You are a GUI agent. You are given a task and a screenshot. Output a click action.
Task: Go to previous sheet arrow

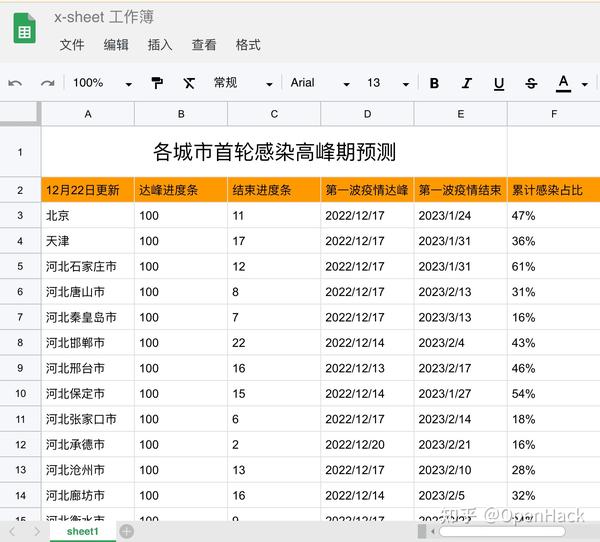click(12, 531)
